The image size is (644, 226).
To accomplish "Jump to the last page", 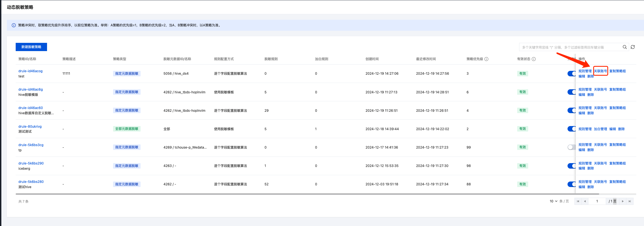I will (x=630, y=201).
